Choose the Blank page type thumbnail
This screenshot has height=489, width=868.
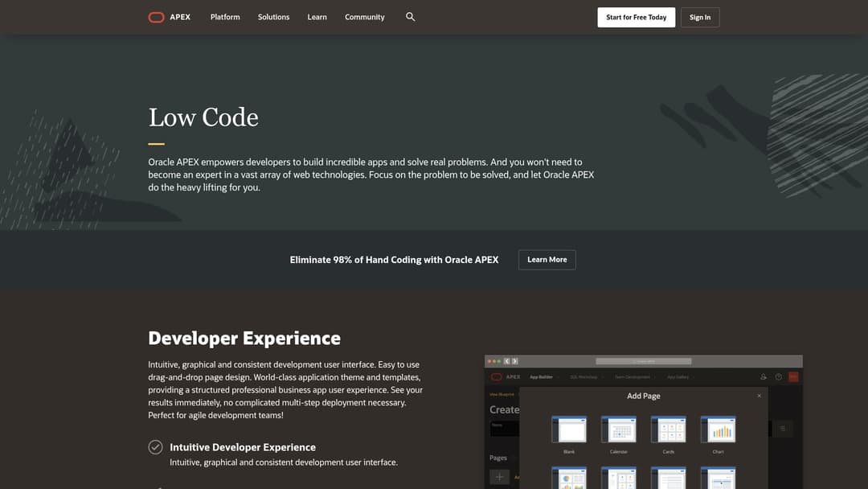[x=568, y=429]
